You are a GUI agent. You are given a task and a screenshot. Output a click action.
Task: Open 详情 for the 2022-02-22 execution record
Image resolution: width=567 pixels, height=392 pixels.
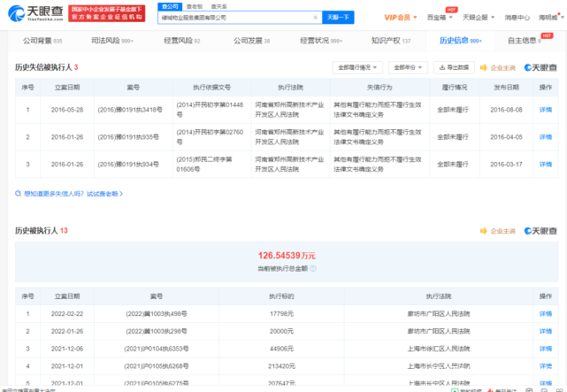[x=545, y=313]
